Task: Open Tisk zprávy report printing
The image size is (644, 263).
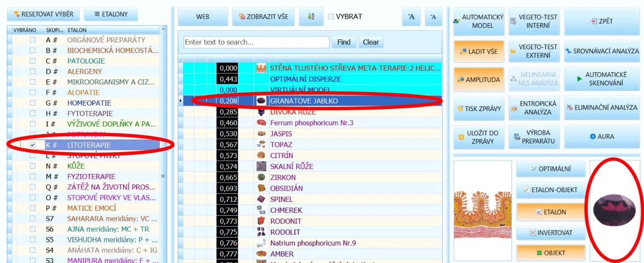Action: pyautogui.click(x=479, y=109)
